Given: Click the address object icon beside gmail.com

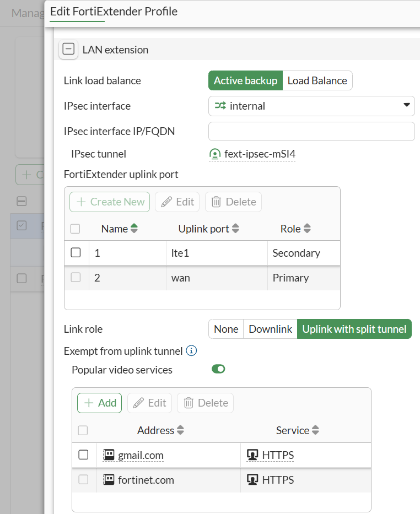Looking at the screenshot, I should (x=107, y=455).
